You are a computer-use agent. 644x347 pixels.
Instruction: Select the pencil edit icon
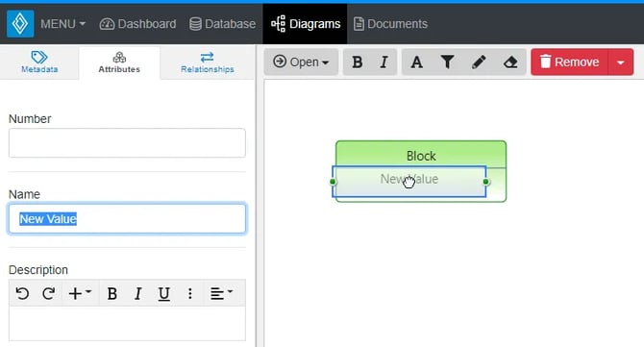pyautogui.click(x=479, y=62)
